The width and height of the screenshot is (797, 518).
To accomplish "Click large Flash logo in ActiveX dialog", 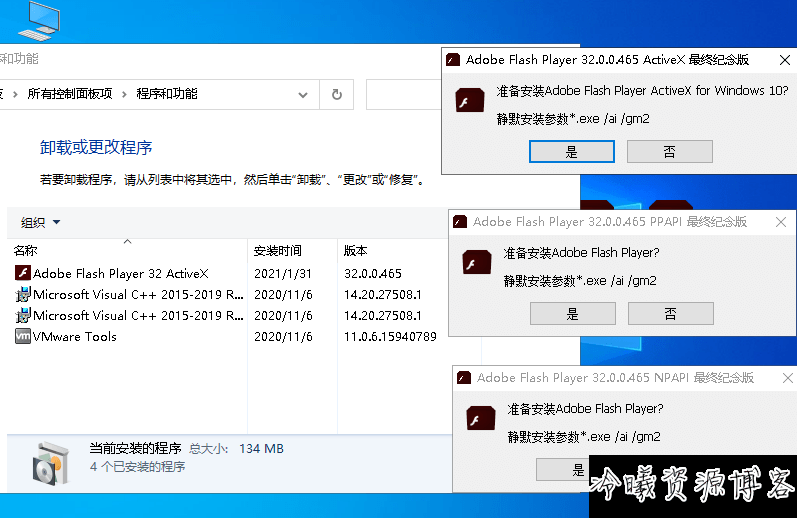I will click(470, 100).
